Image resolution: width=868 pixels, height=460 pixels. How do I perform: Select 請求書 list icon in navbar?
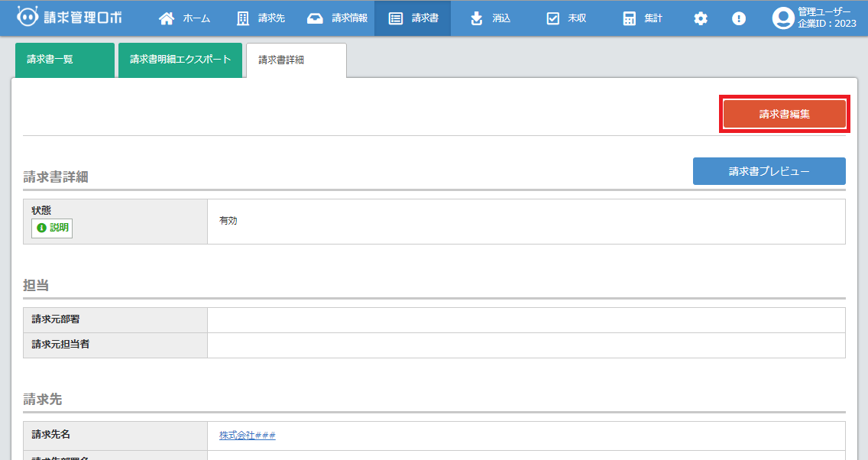[396, 18]
